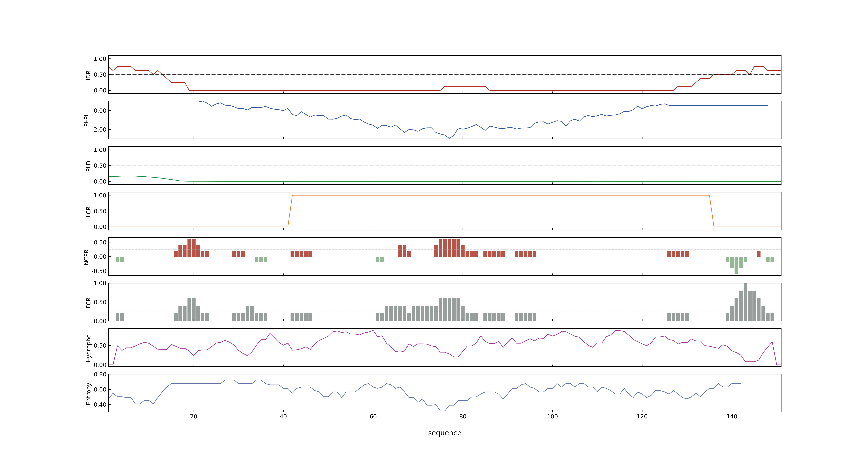Click the orange LCR plateau line
This screenshot has height=463, width=868.
coord(501,195)
